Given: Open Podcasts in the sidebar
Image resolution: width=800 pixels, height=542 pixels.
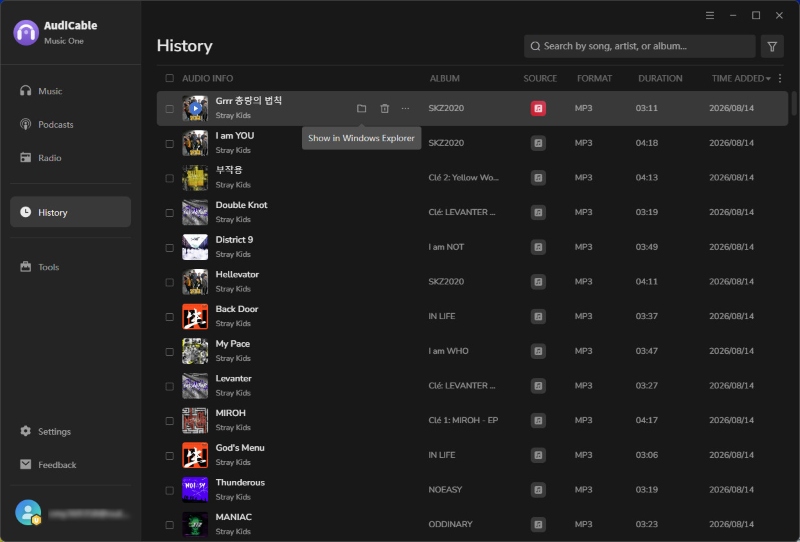Looking at the screenshot, I should (70, 125).
